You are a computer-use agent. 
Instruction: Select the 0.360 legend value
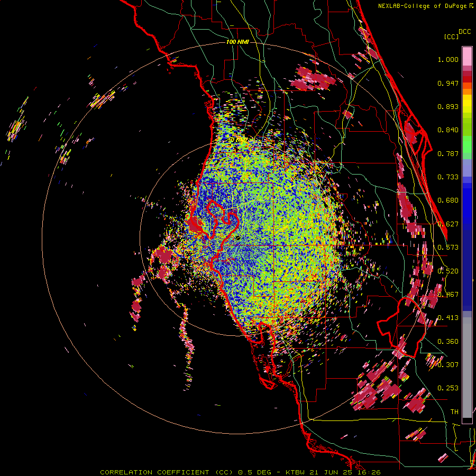point(448,342)
